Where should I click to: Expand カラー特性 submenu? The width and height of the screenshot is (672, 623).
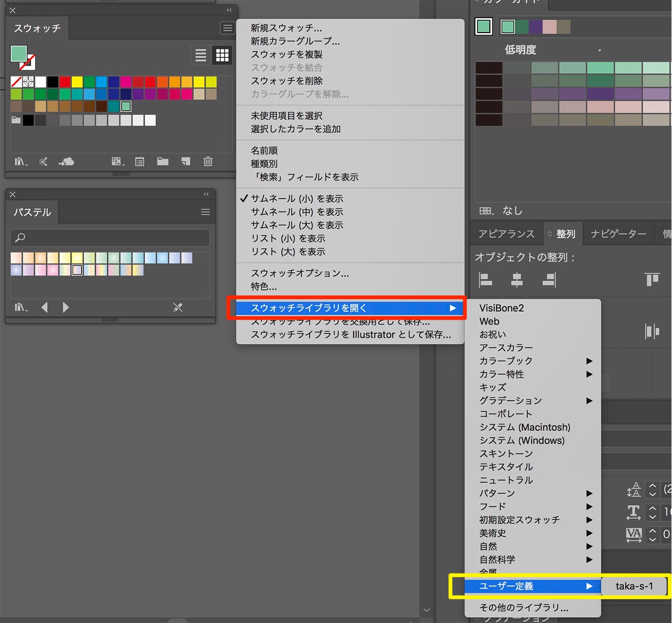[x=533, y=374]
